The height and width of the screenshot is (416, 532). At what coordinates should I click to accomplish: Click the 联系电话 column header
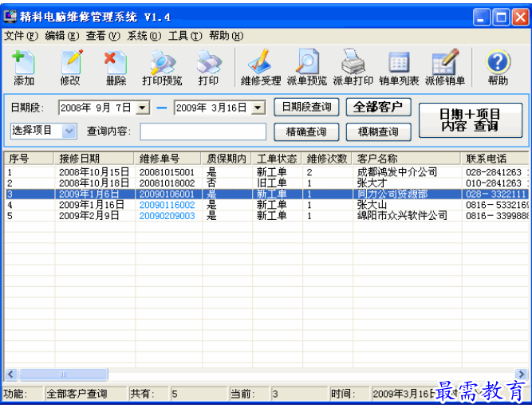(495, 159)
